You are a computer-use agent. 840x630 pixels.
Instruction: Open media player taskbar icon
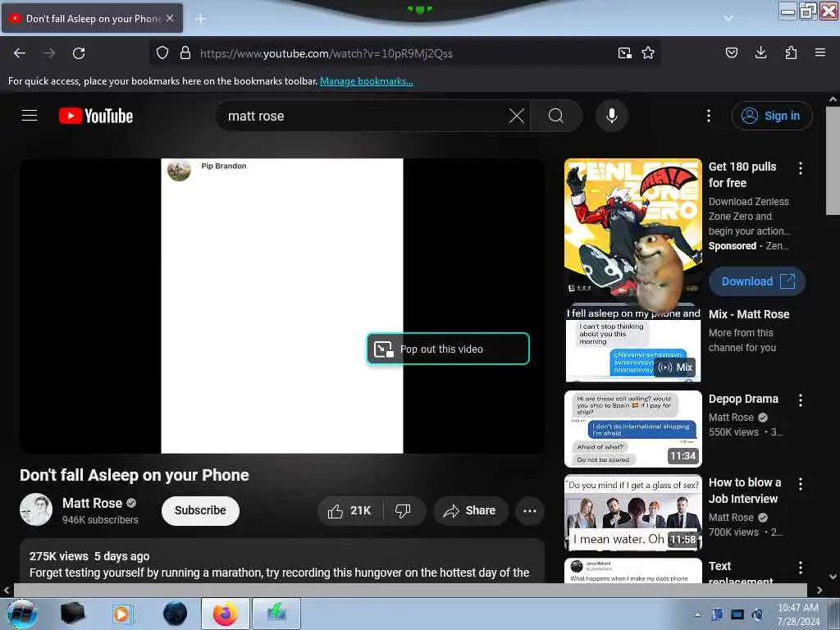122,614
